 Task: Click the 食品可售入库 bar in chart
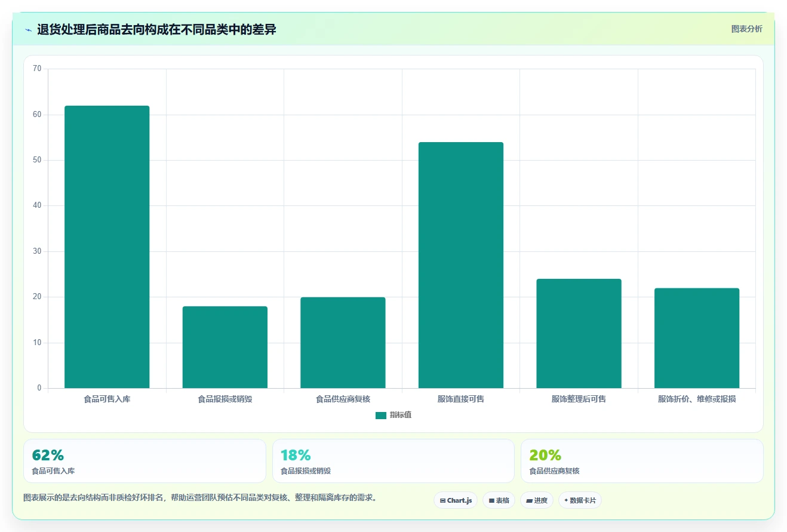point(107,247)
